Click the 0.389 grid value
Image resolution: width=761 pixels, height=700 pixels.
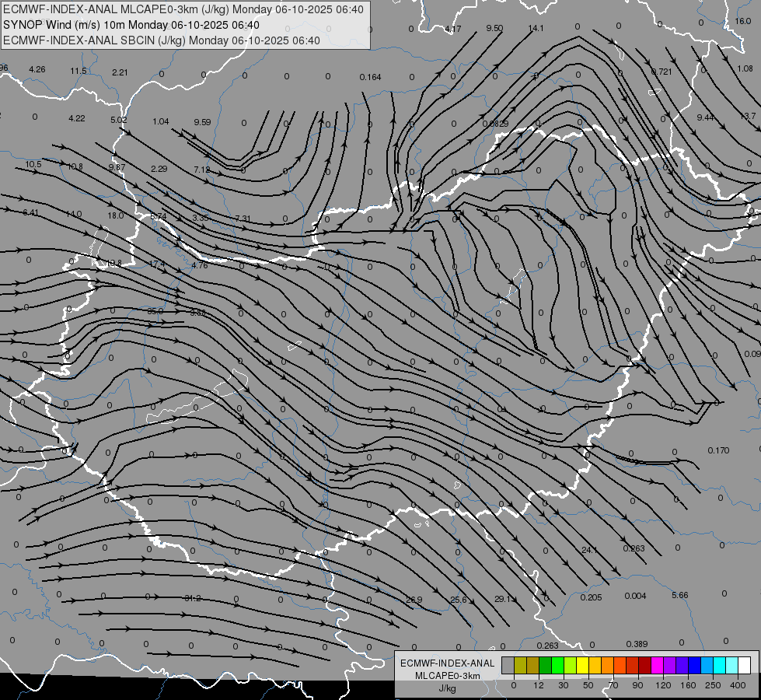pos(637,644)
